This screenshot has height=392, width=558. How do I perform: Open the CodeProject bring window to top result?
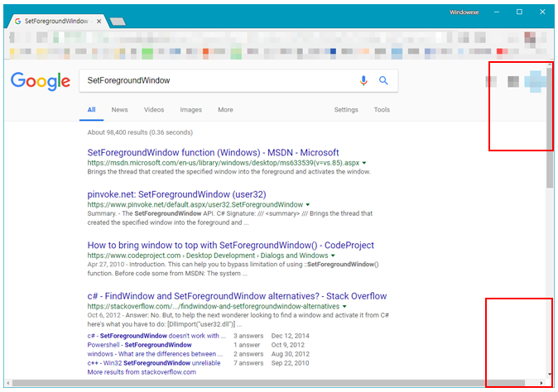(x=231, y=246)
